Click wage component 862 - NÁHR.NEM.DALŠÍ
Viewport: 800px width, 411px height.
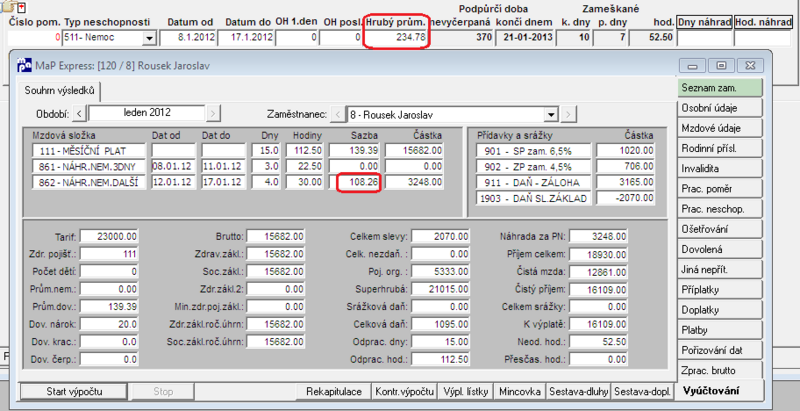[x=89, y=182]
